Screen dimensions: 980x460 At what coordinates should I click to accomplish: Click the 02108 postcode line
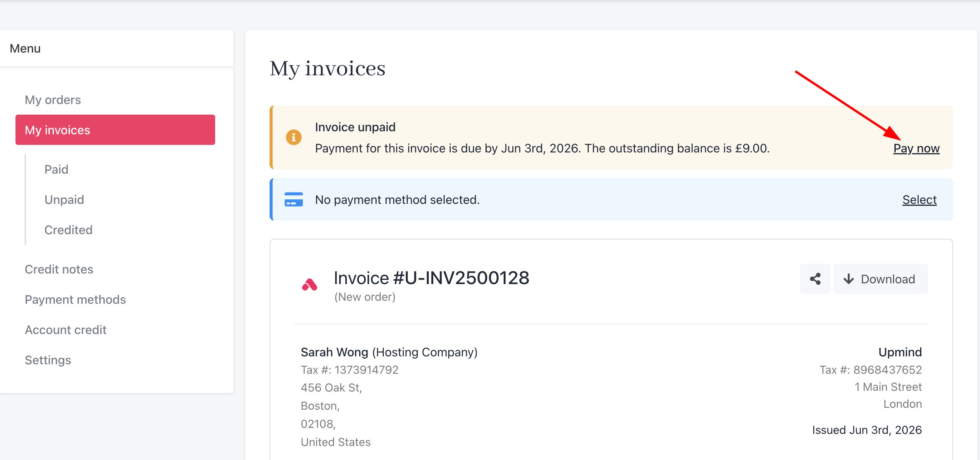coord(318,424)
